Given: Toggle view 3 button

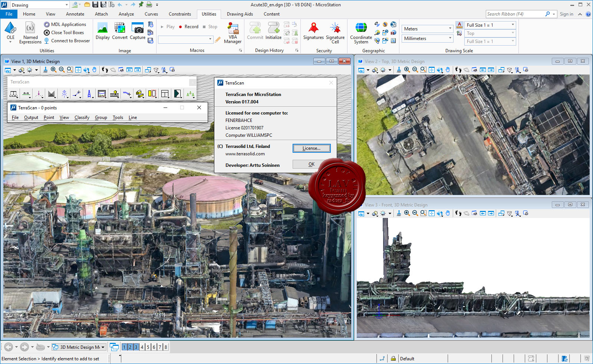Looking at the screenshot, I should [136, 347].
